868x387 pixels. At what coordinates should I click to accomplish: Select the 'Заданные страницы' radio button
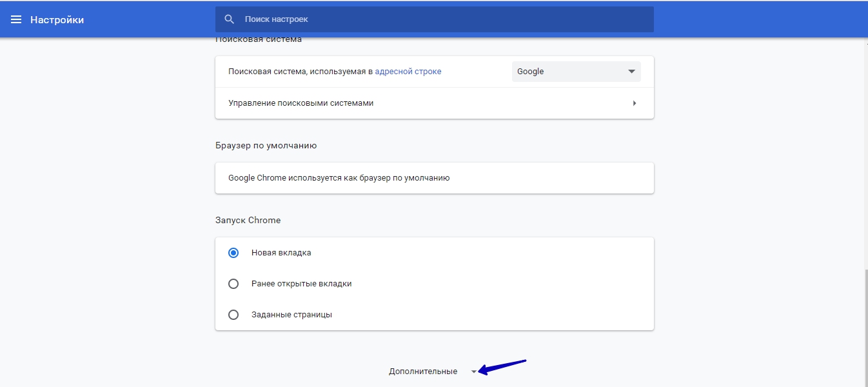point(233,314)
